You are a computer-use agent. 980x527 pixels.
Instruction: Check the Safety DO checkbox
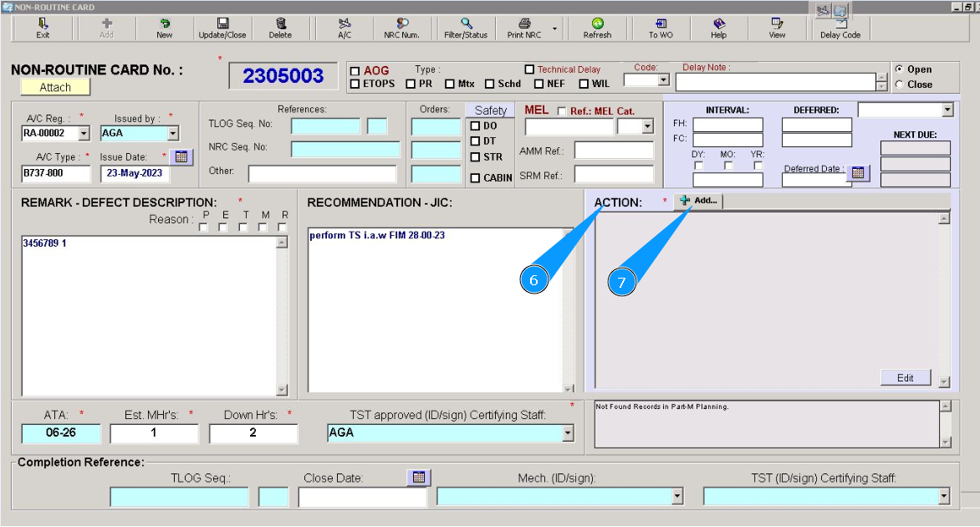tap(475, 125)
